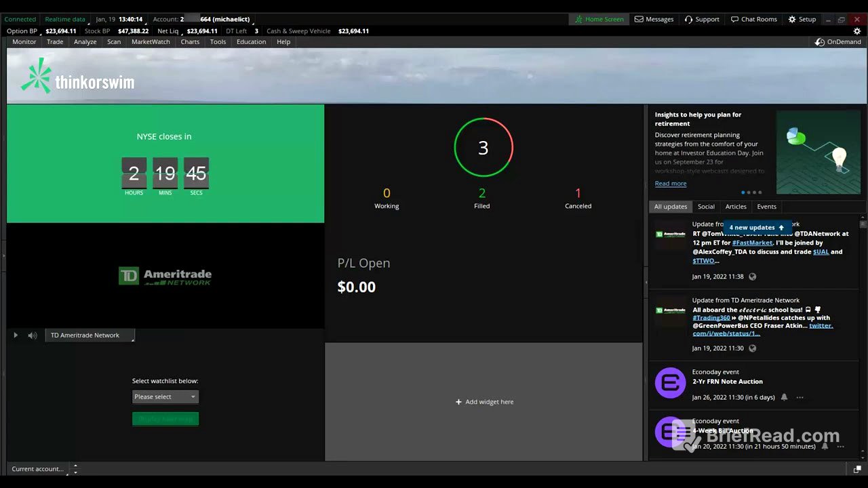
Task: Set alert bell for 2-Yr FRN Note Auction
Action: click(784, 397)
